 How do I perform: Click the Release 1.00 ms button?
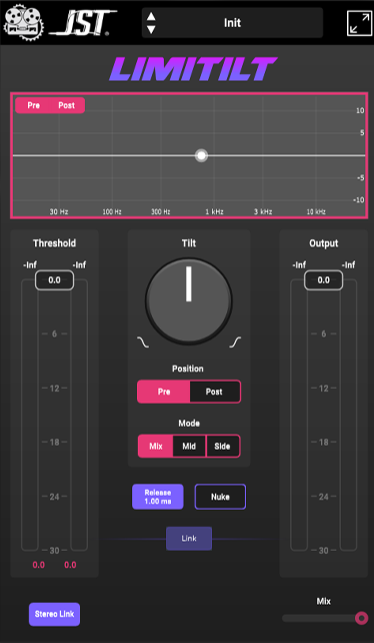[x=158, y=497]
